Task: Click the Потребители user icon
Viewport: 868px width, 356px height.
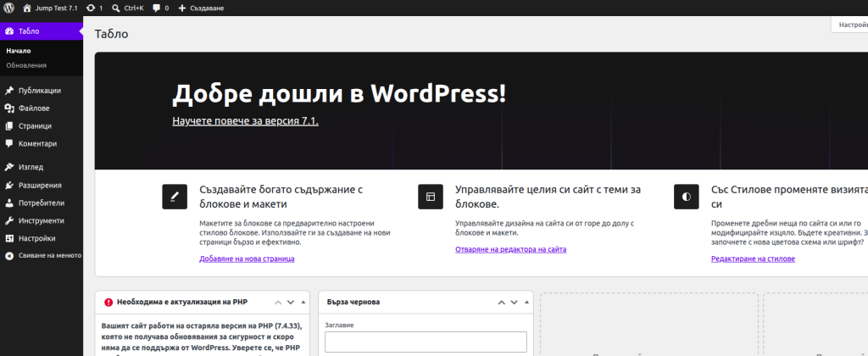Action: (8, 203)
